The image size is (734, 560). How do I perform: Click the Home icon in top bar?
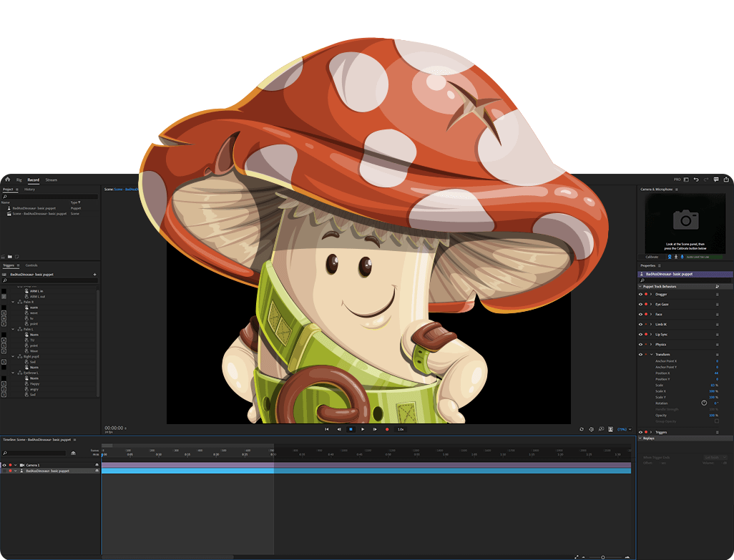(x=6, y=180)
